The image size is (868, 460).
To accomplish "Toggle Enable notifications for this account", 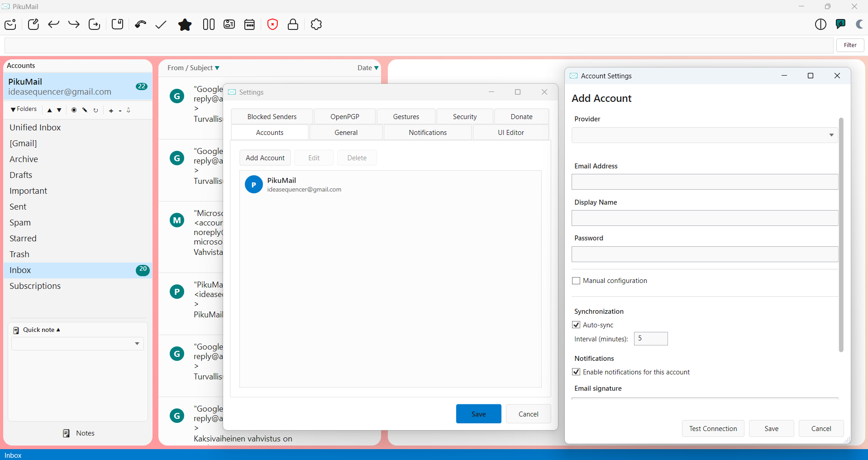I will click(x=576, y=372).
